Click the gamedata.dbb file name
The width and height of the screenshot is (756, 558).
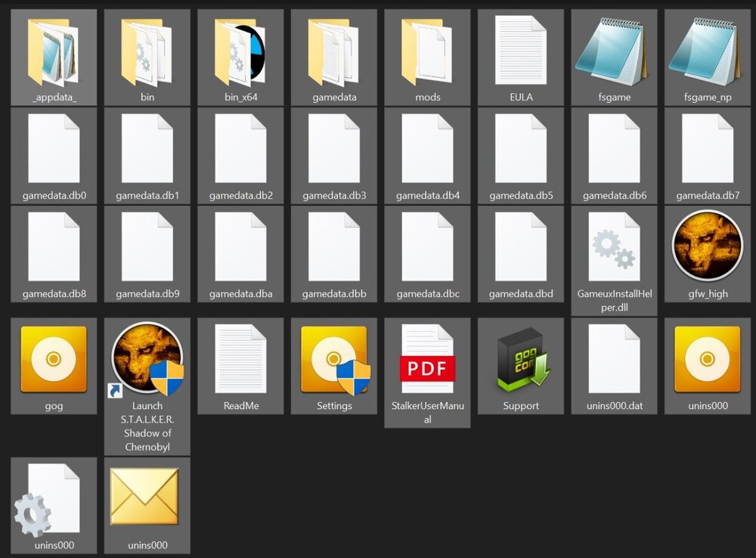point(334,294)
